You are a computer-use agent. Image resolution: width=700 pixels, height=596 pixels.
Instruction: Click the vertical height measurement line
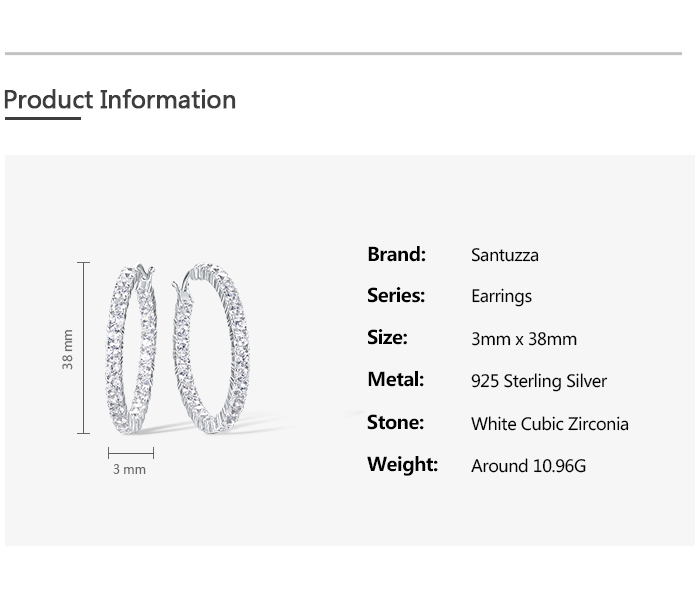84,348
